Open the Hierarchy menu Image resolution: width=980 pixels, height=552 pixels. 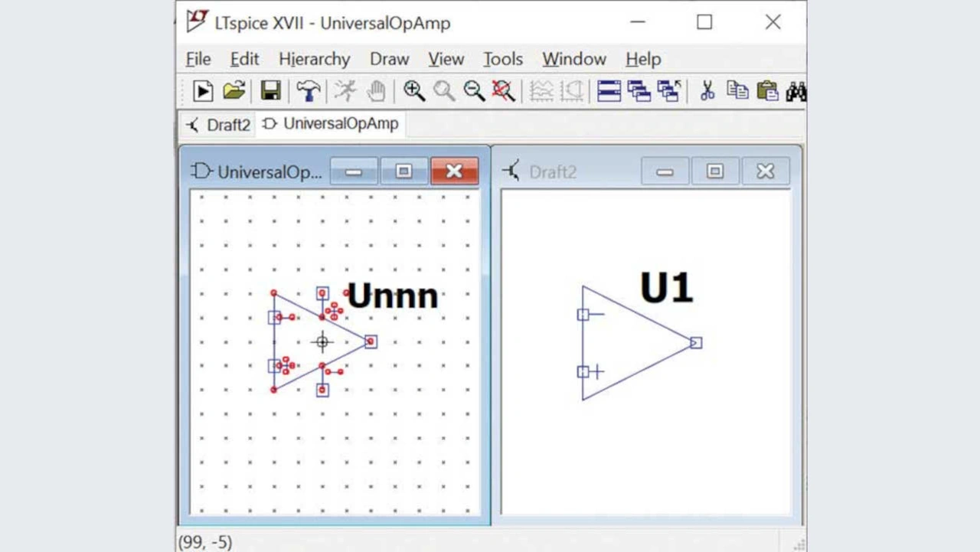pyautogui.click(x=314, y=59)
